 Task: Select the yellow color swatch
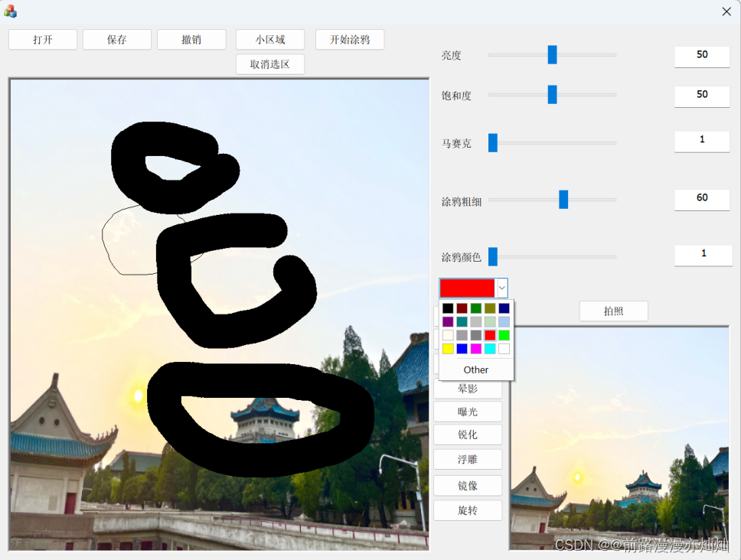[447, 348]
